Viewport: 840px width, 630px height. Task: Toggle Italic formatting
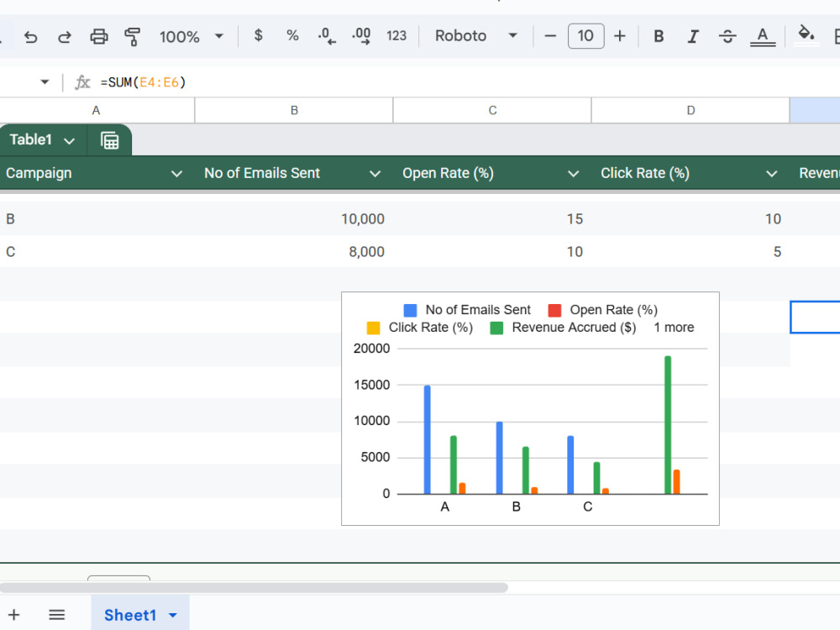click(x=693, y=36)
